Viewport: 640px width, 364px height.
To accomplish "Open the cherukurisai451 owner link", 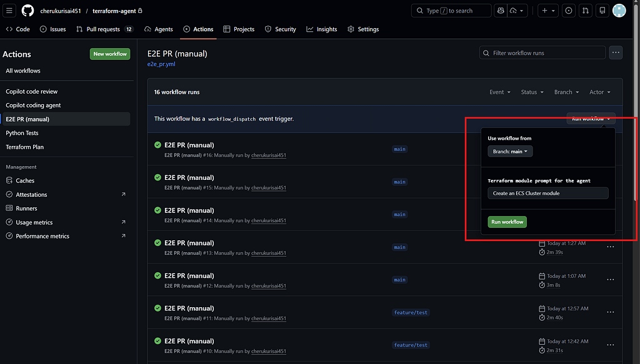I will click(61, 11).
